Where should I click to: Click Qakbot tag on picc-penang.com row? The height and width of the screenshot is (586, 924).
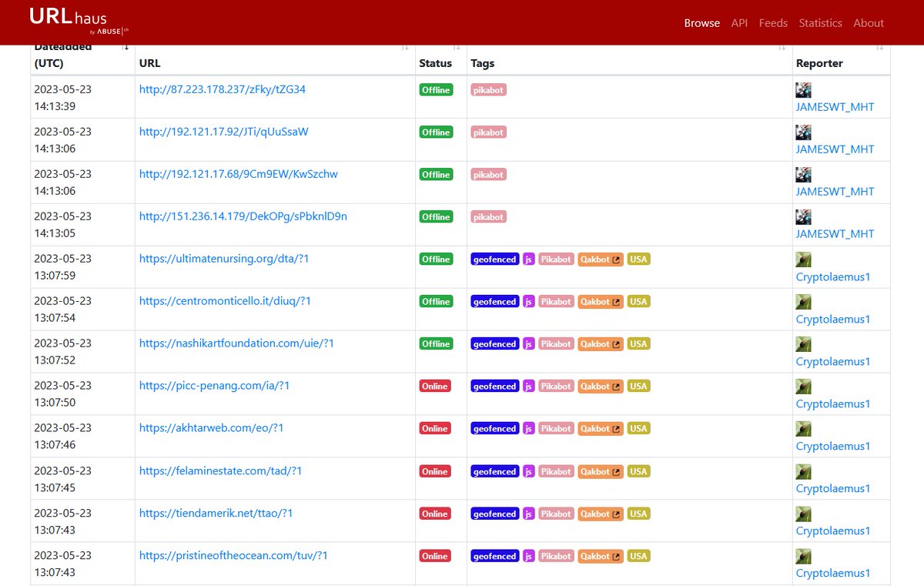point(601,387)
